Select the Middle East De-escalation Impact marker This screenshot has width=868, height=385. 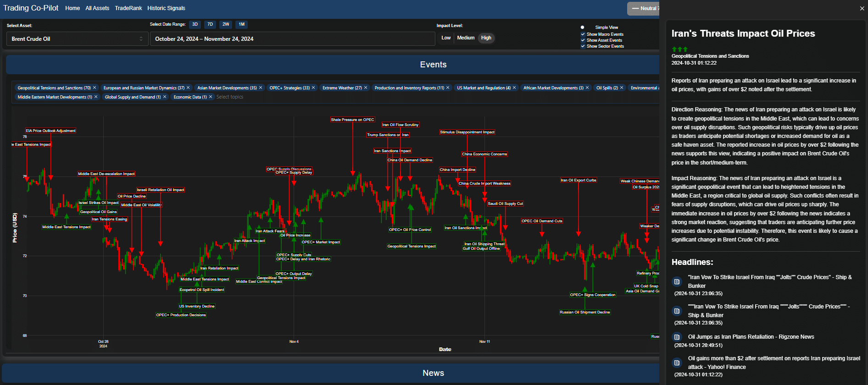click(106, 174)
